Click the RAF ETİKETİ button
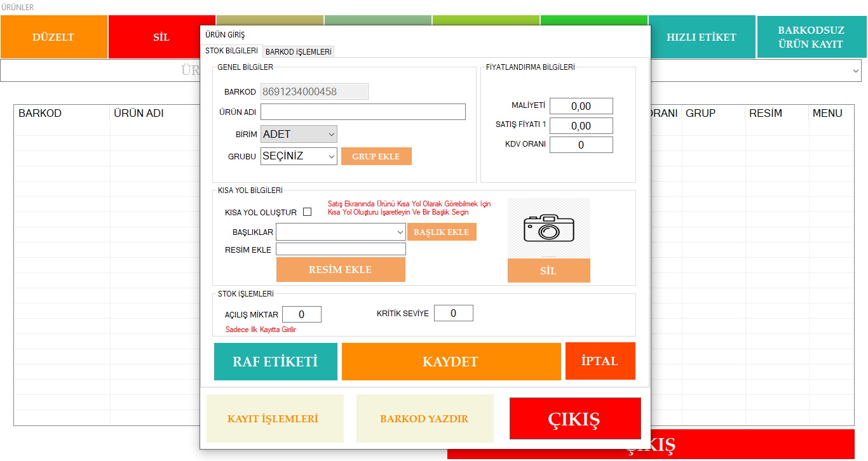Viewport: 868px width, 461px height. coord(275,362)
